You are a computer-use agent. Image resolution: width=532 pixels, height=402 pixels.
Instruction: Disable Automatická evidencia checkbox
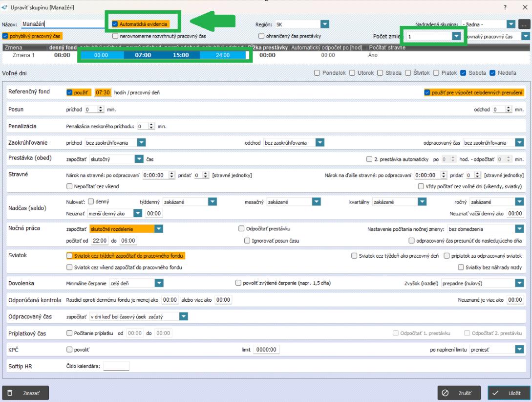[115, 24]
